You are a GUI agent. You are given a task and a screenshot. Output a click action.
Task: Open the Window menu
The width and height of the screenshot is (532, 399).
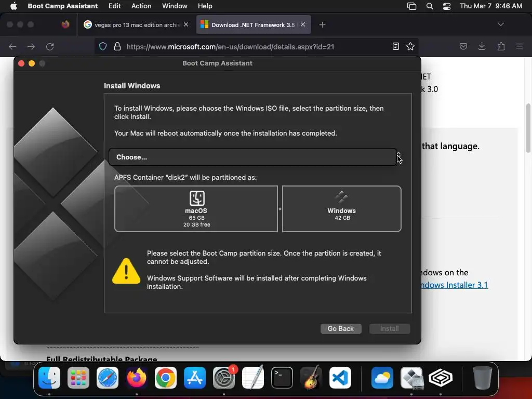coord(175,6)
